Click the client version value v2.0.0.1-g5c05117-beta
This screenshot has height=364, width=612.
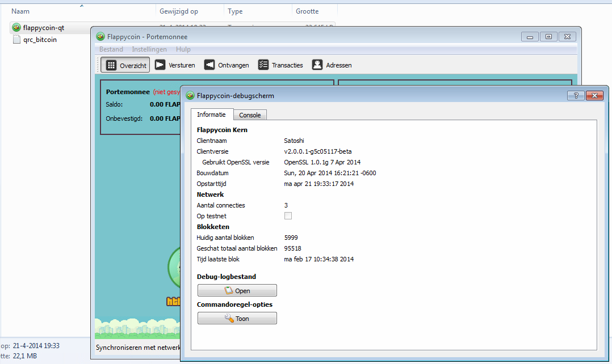(318, 151)
